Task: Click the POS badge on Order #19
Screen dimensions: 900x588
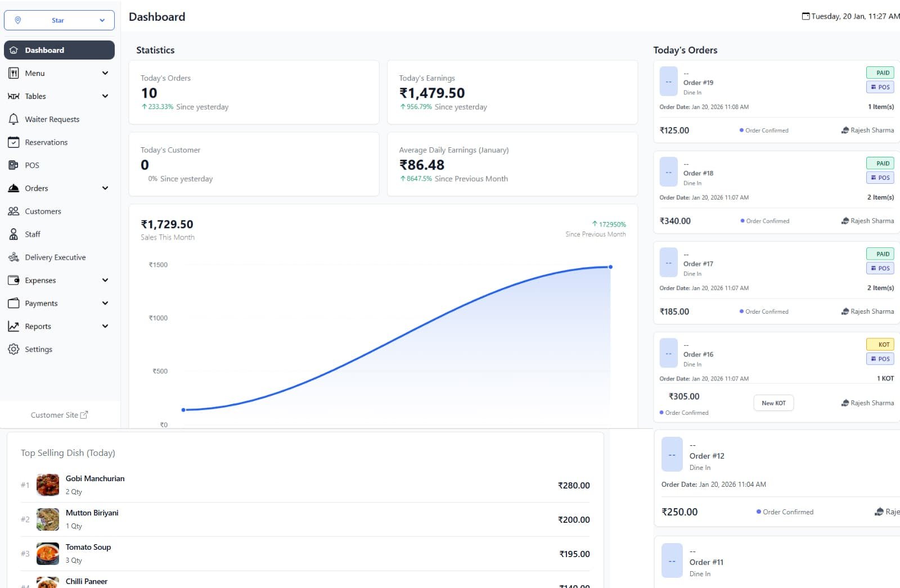Action: click(880, 87)
